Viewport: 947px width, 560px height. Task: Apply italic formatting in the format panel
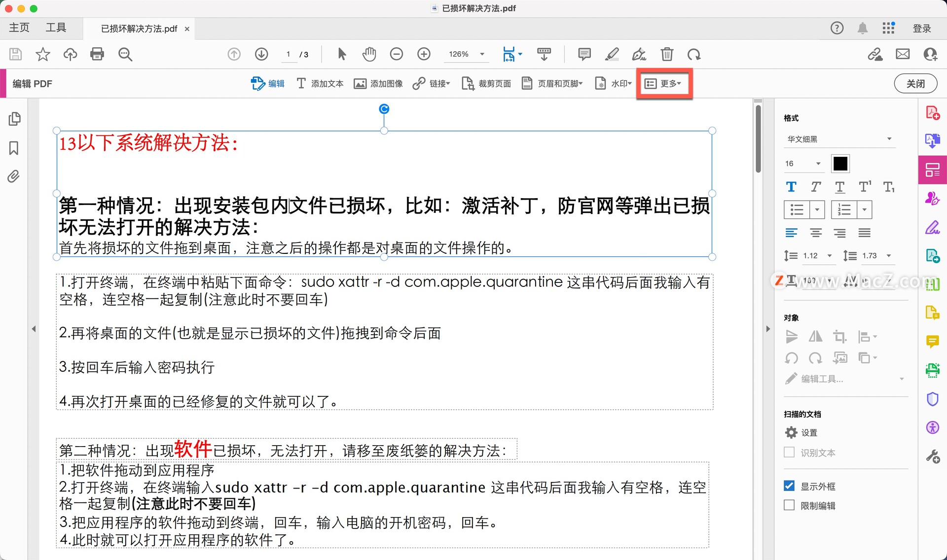point(815,187)
